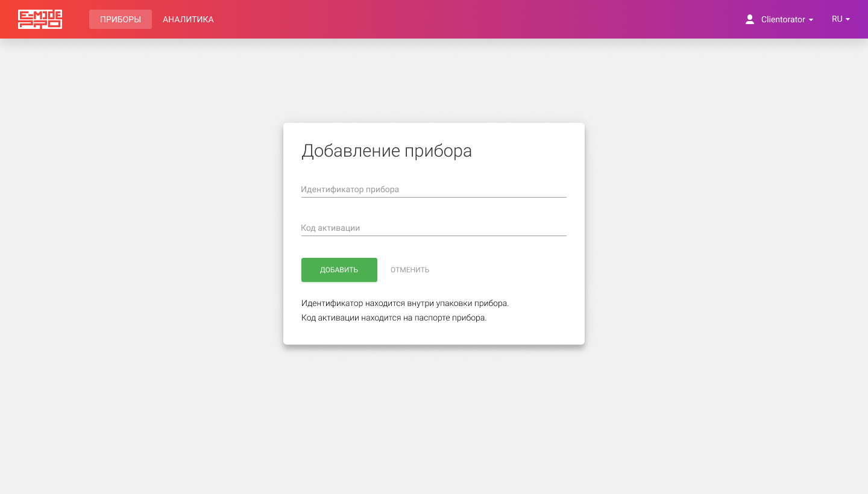Expand the dropdown arrow beside Clientorator

coord(811,20)
